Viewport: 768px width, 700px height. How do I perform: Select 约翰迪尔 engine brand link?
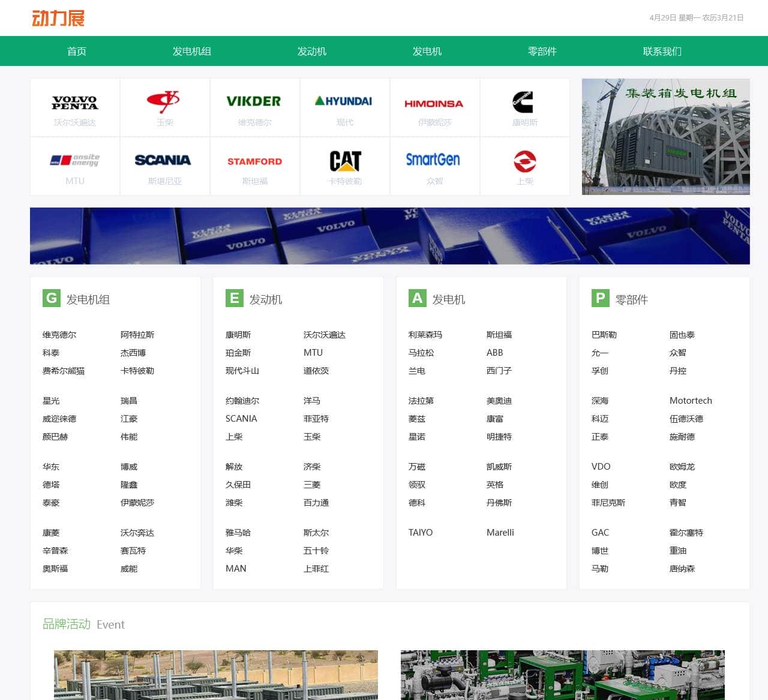click(242, 401)
